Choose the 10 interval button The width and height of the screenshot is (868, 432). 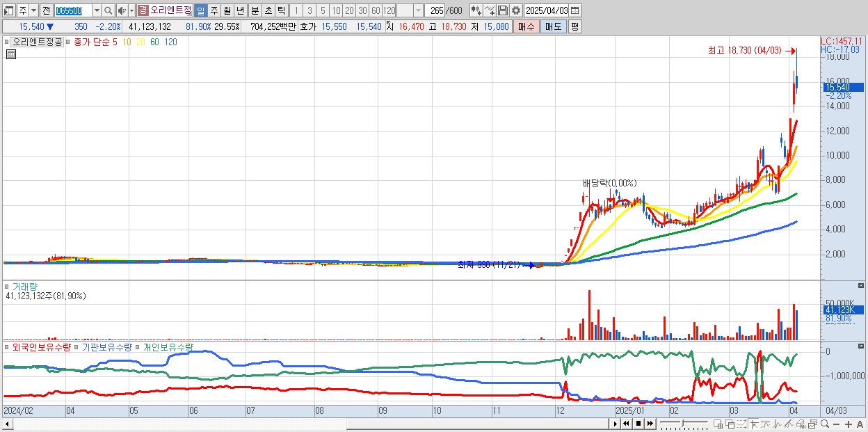click(336, 10)
